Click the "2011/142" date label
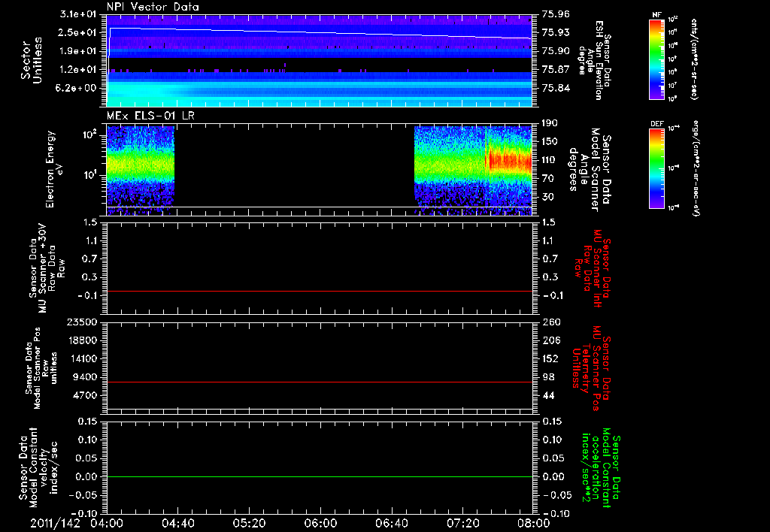The width and height of the screenshot is (770, 532). click(x=55, y=523)
